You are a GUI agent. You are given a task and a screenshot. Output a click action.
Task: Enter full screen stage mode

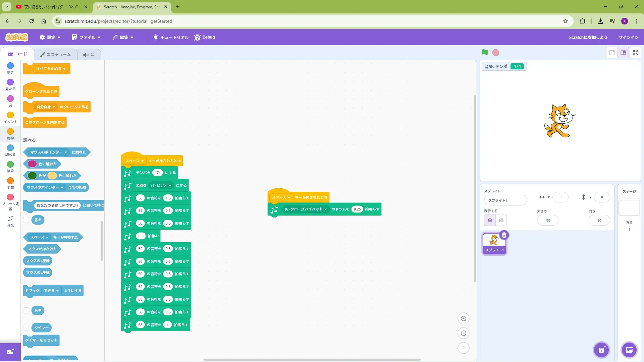point(635,53)
